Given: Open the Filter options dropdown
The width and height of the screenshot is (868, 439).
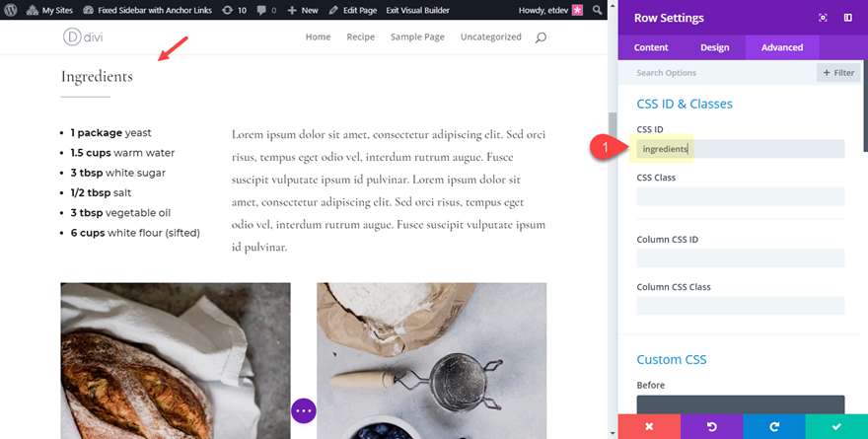Looking at the screenshot, I should pyautogui.click(x=837, y=72).
